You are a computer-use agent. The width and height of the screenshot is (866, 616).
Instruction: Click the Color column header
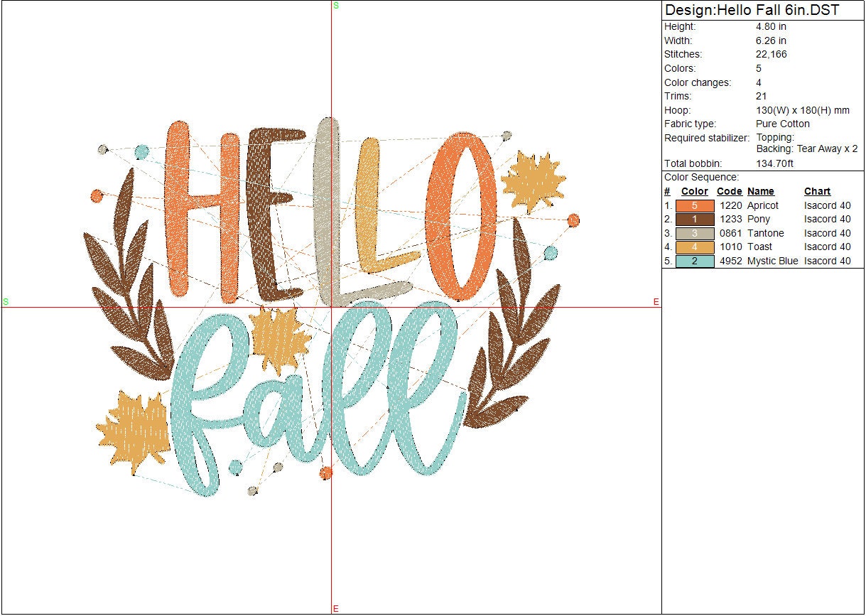tap(694, 192)
